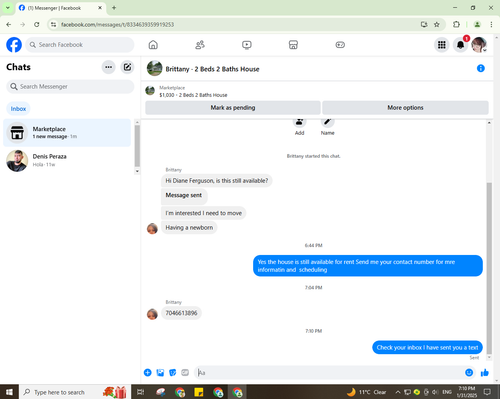Open the Marketplace chat in the list

pos(67,133)
